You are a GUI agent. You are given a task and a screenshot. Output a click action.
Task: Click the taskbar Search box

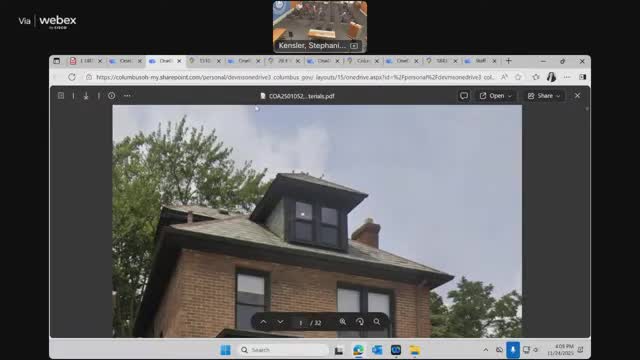tap(284, 350)
